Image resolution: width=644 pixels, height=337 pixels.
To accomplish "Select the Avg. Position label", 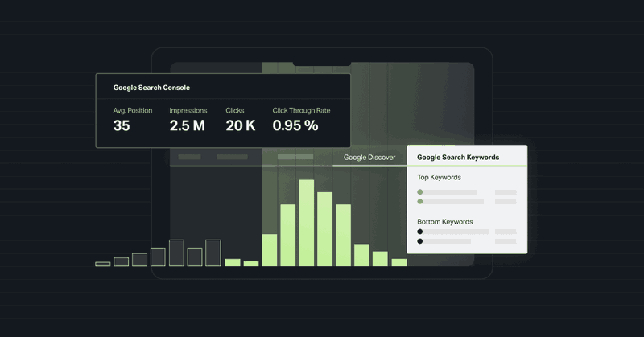I will point(133,110).
